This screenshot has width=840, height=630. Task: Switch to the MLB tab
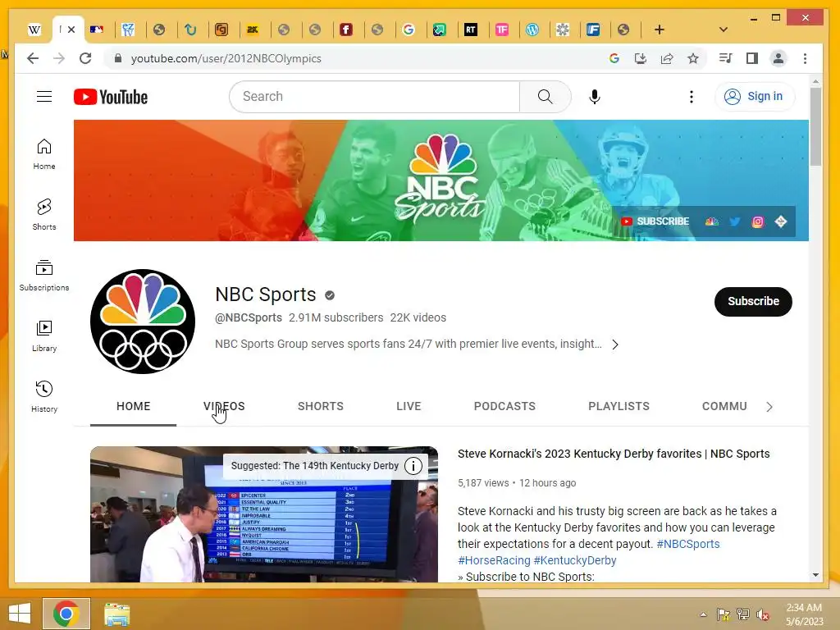click(x=97, y=30)
